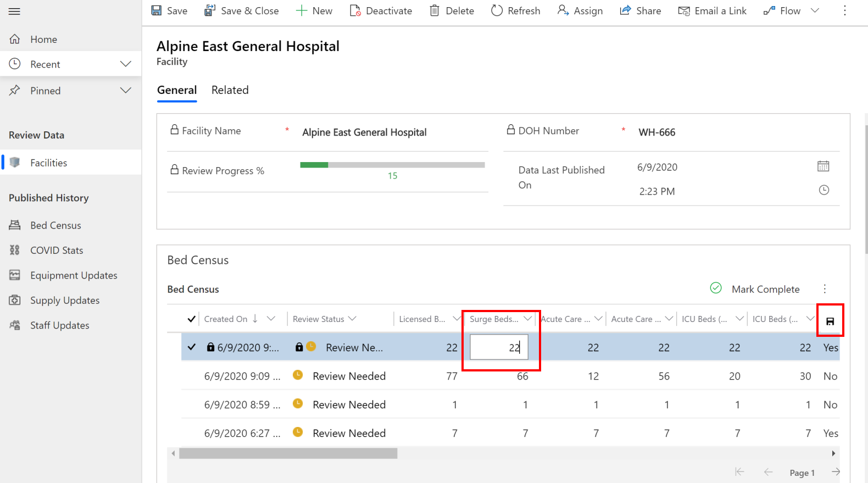
Task: Click the Flow icon
Action: click(769, 10)
